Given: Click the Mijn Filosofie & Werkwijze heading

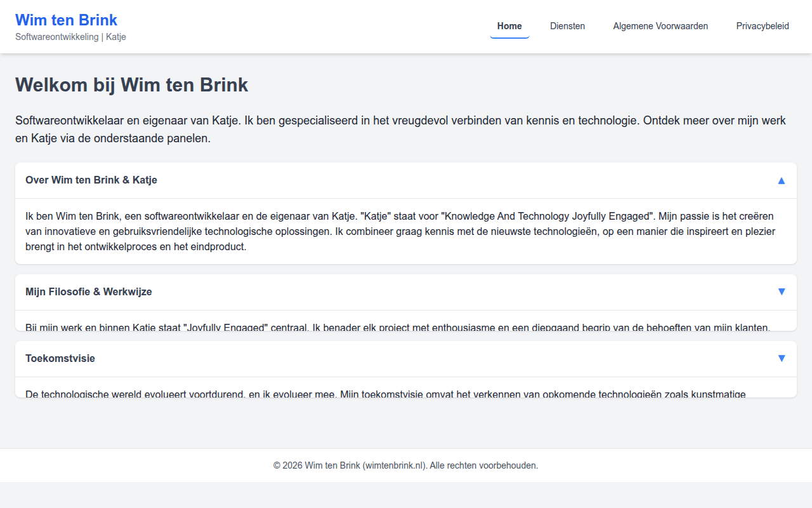Looking at the screenshot, I should [x=89, y=291].
